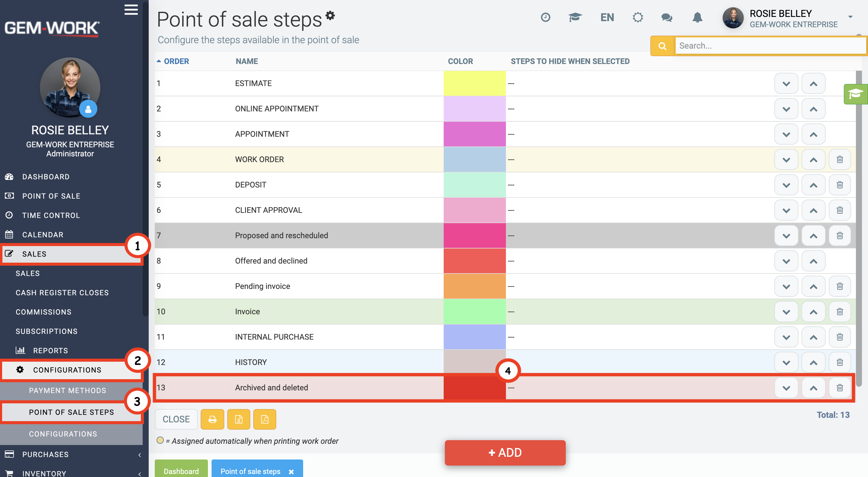Expand the Purchases sidebar menu
Image resolution: width=868 pixels, height=477 pixels.
(x=71, y=454)
